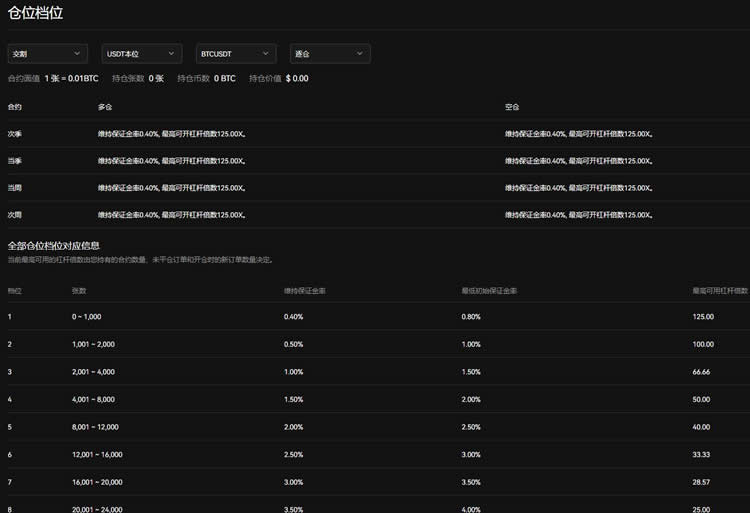Image resolution: width=750 pixels, height=513 pixels.
Task: Open the 交割 contract type dropdown
Action: pyautogui.click(x=47, y=54)
